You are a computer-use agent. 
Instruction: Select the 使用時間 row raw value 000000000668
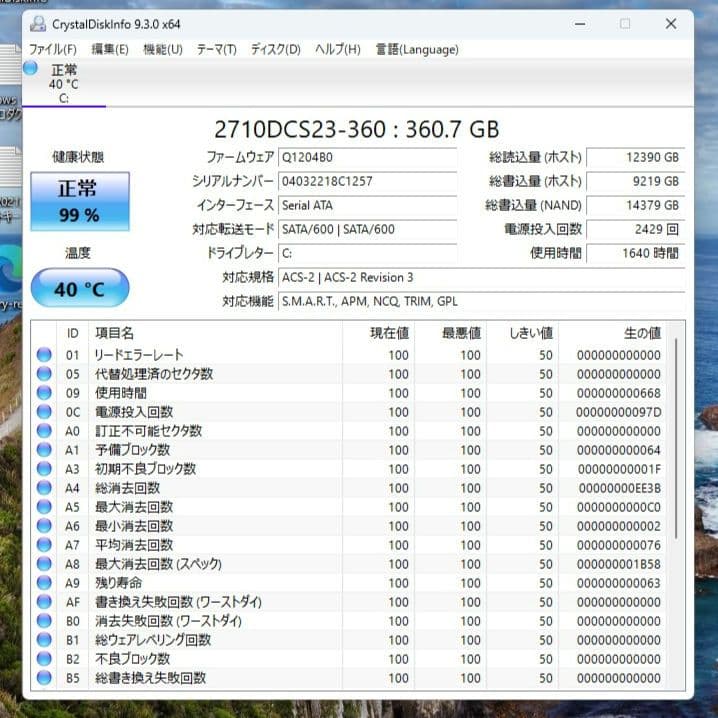619,393
